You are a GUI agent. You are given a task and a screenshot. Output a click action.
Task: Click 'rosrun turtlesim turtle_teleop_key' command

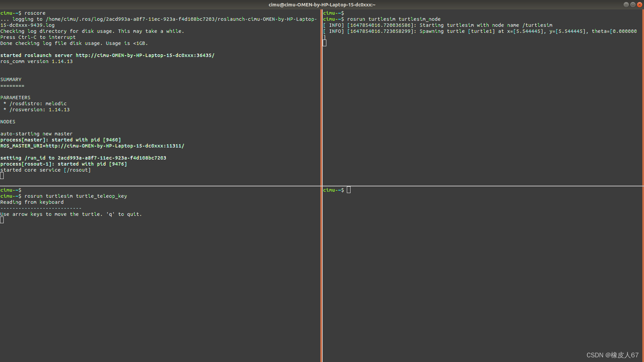[75, 196]
